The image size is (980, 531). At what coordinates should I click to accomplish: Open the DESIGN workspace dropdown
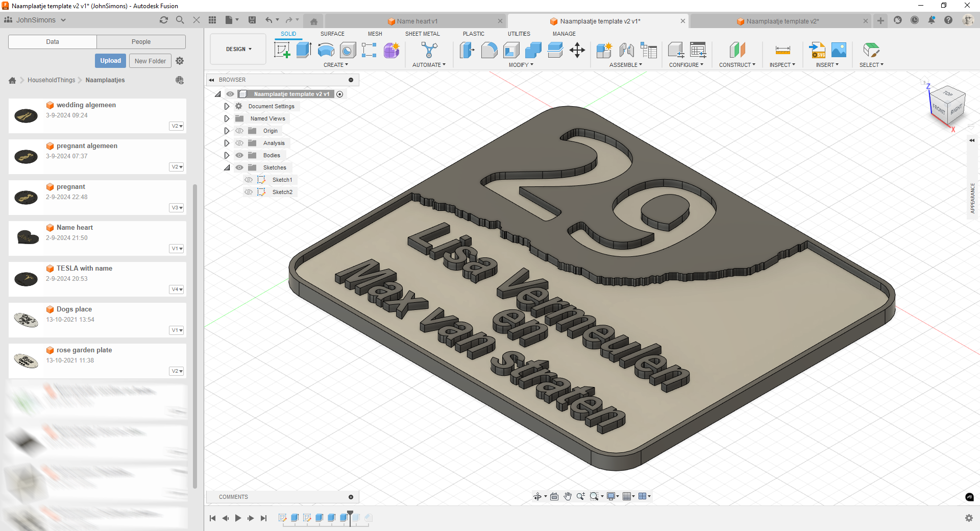238,49
